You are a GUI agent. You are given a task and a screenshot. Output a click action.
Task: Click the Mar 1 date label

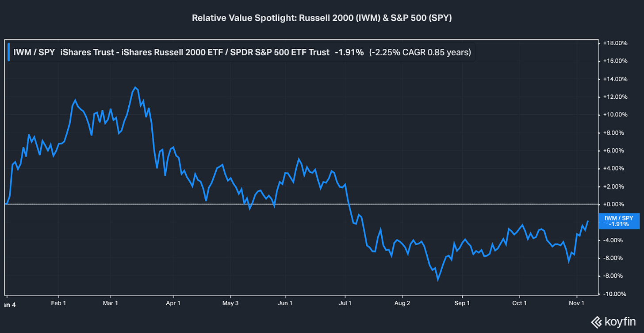(110, 303)
